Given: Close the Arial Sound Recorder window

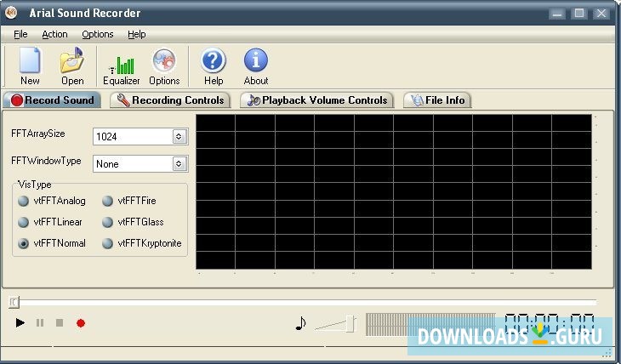Looking at the screenshot, I should click(x=601, y=14).
